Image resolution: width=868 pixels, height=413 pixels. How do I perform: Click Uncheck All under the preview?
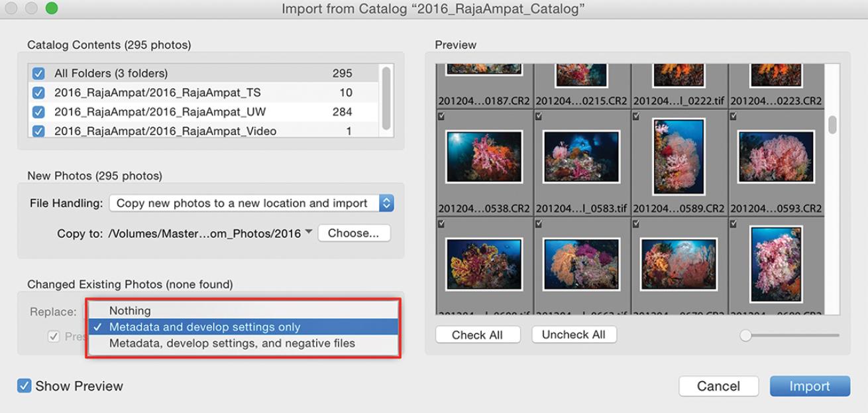pyautogui.click(x=574, y=335)
